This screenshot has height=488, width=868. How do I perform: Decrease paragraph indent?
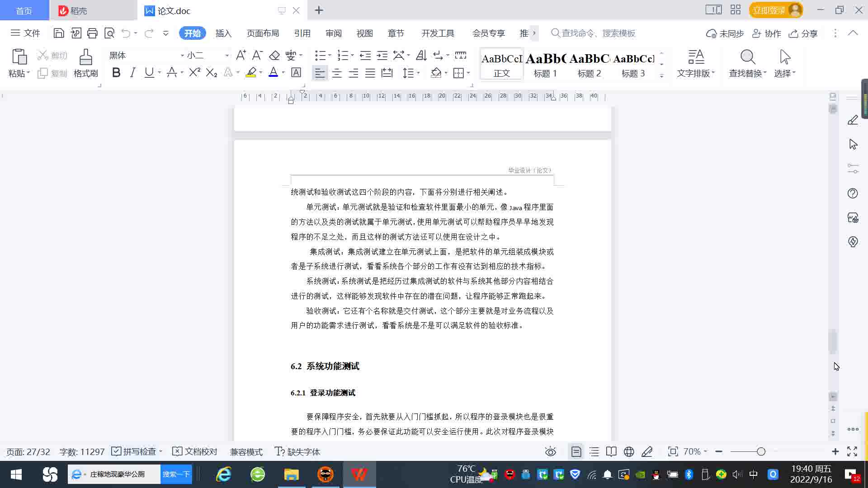tap(365, 55)
